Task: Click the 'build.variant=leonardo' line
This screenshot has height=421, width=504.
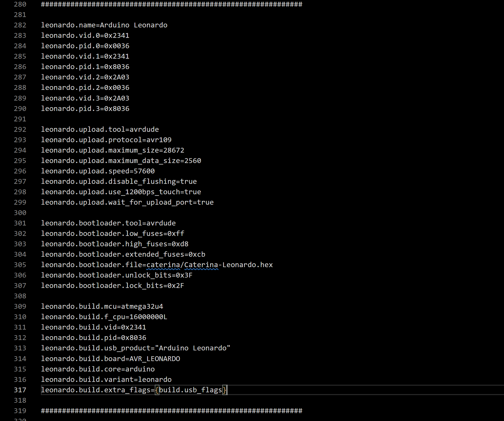Action: [106, 380]
